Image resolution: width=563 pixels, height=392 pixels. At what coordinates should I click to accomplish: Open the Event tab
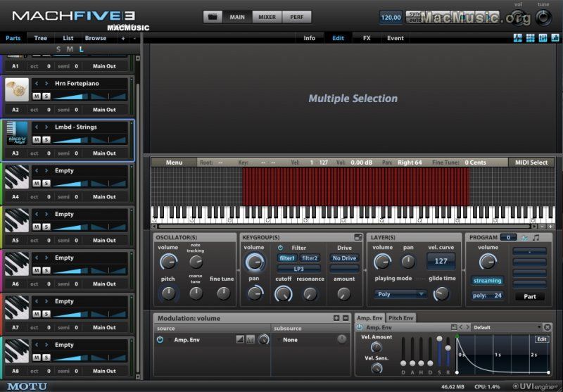(x=396, y=38)
